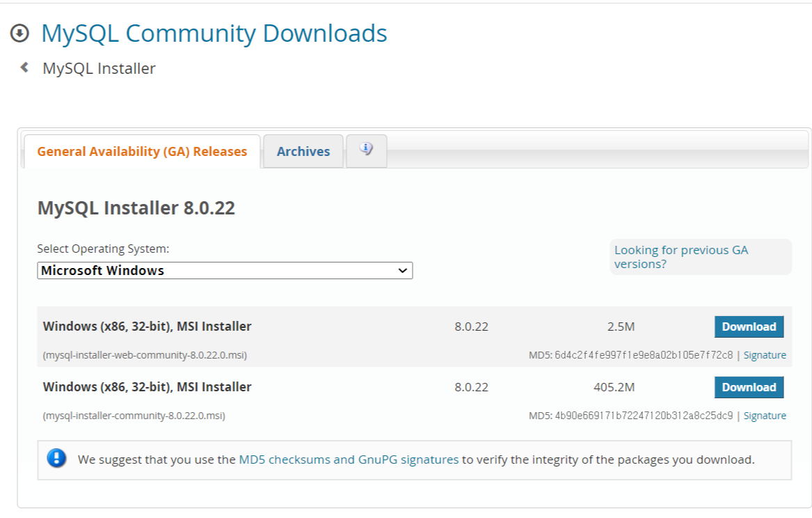Click the back arrow beside MySQL Installer
Viewport: 812px width, 518px height.
24,68
